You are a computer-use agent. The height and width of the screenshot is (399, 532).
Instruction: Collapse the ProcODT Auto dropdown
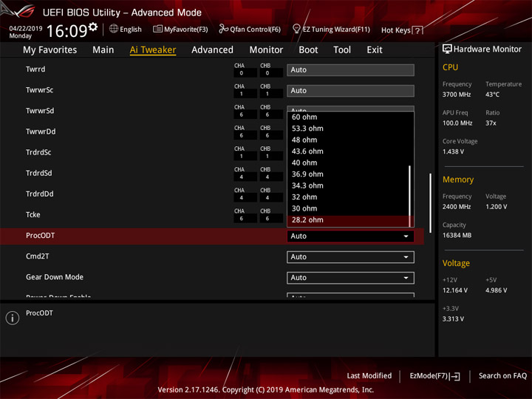pyautogui.click(x=350, y=236)
